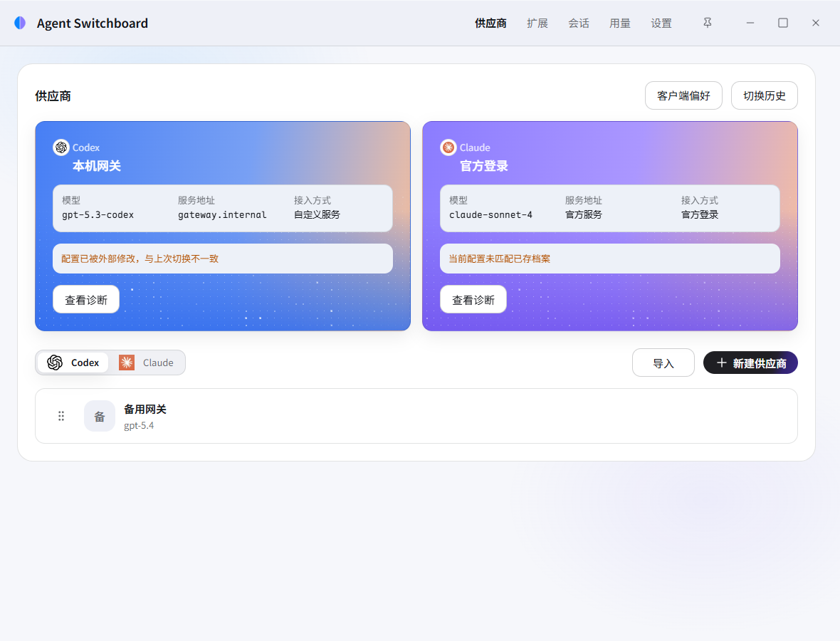This screenshot has height=641, width=840.
Task: Click the 官方登录 card title
Action: pos(484,166)
